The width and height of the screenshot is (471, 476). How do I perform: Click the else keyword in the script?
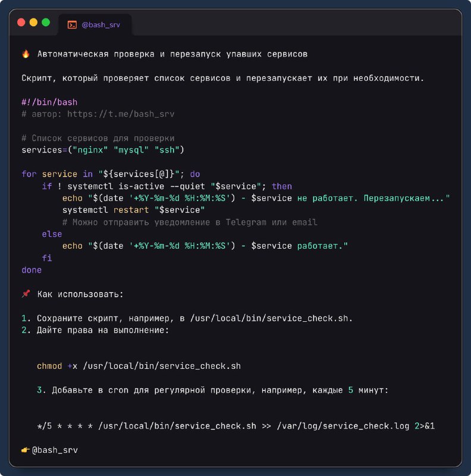pos(52,234)
